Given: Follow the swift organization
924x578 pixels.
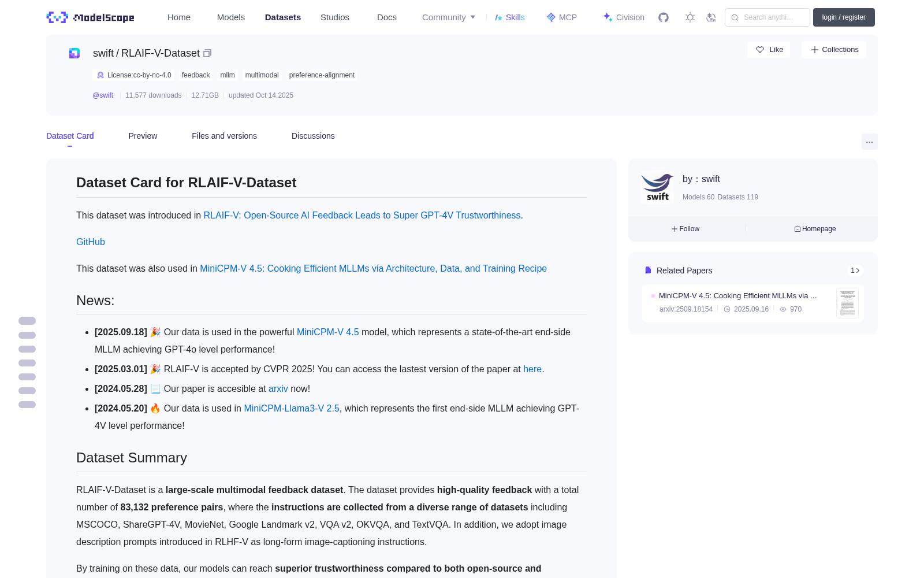Looking at the screenshot, I should tap(685, 229).
